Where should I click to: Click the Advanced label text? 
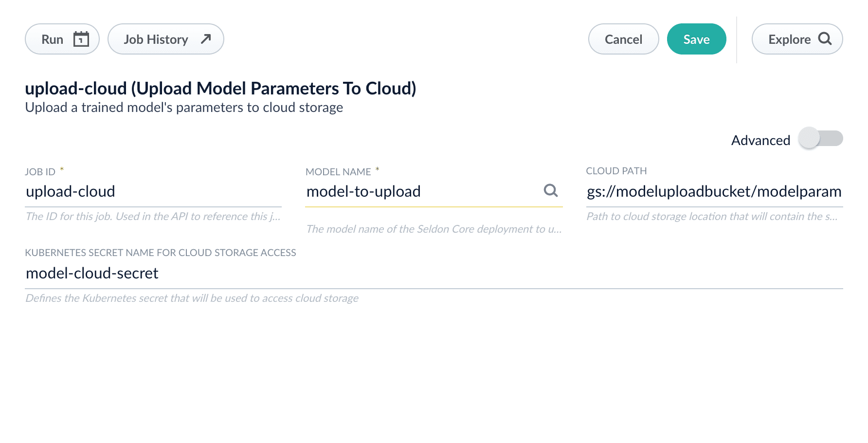(760, 140)
